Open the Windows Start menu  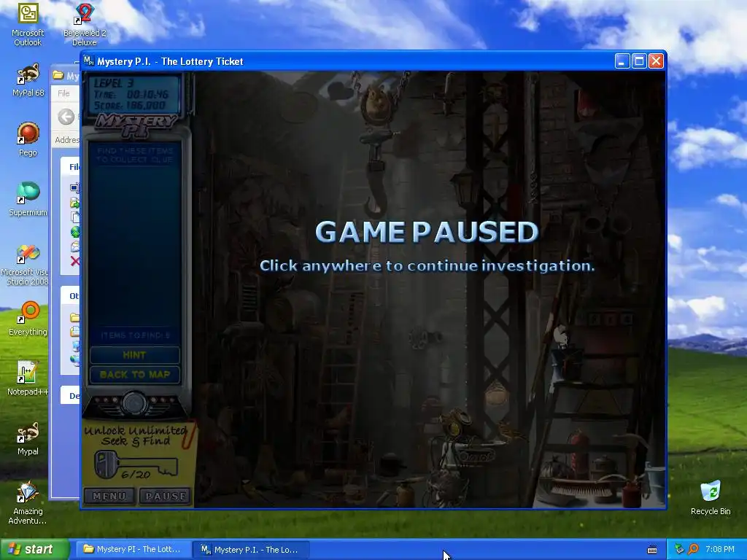34,550
